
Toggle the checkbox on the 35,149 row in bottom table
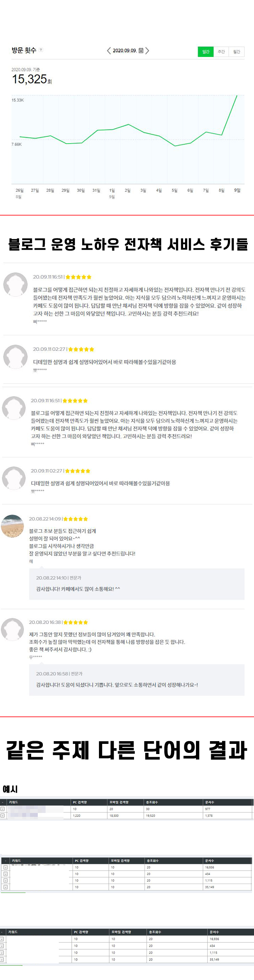coord(2,959)
